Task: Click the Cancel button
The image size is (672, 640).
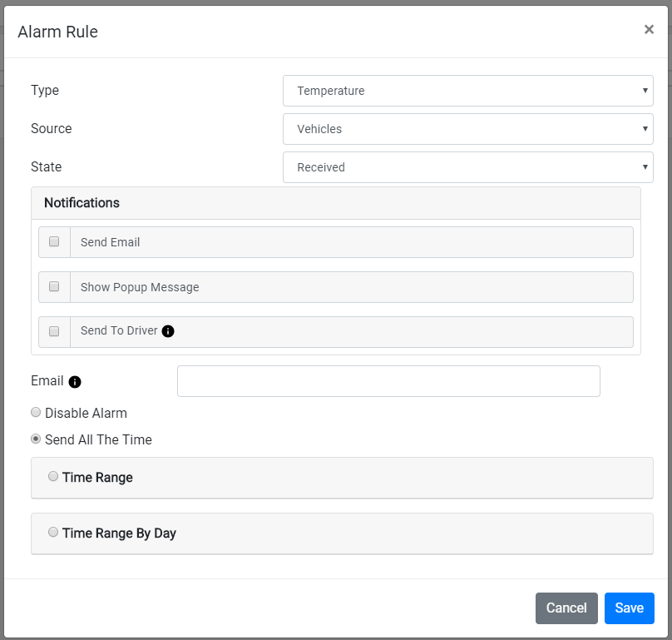Action: 566,608
